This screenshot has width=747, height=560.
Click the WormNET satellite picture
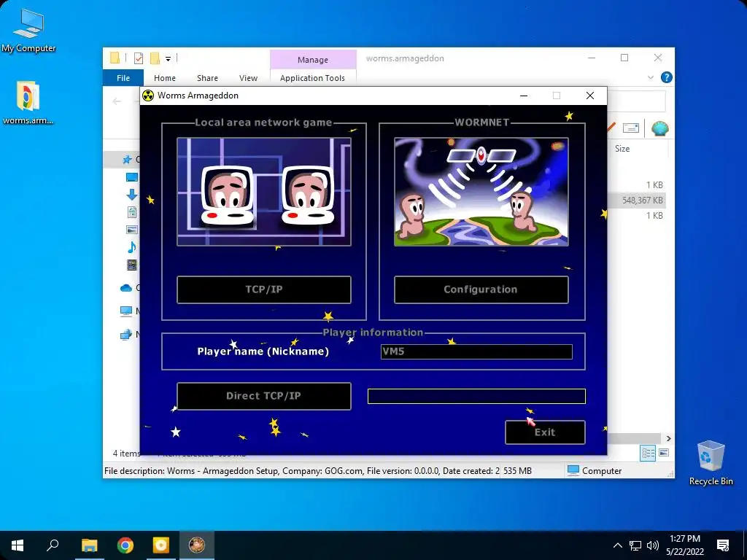tap(481, 192)
